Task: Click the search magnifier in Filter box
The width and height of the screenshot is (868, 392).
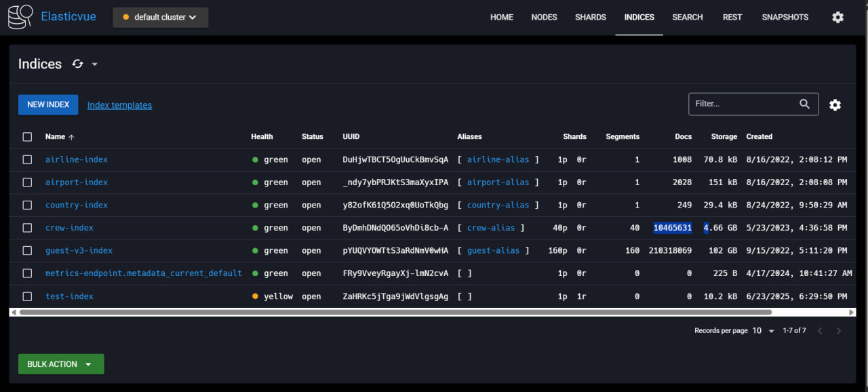Action: 804,104
